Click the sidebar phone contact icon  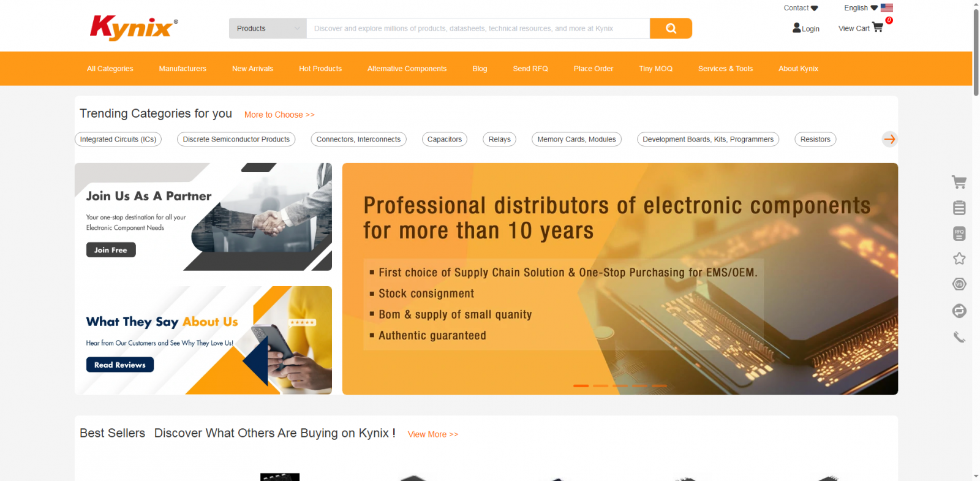click(x=959, y=337)
